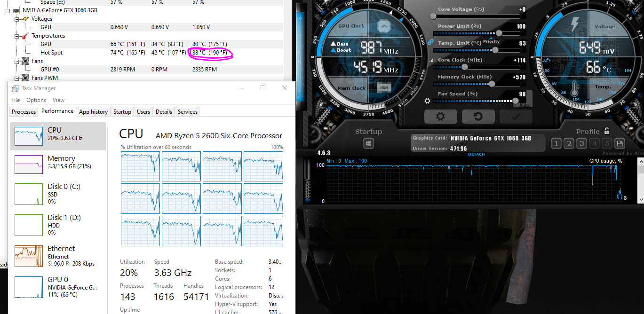The width and height of the screenshot is (644, 314).
Task: Click the Afterburner monitoring graph scrollbar
Action: 641,181
